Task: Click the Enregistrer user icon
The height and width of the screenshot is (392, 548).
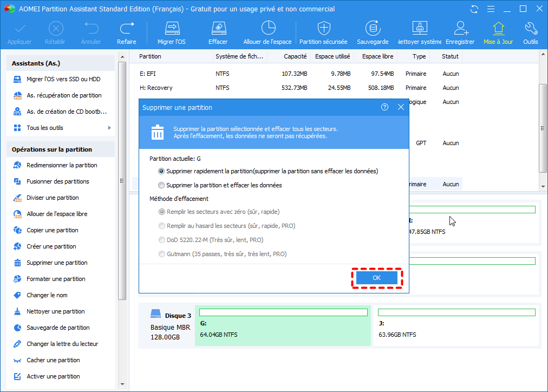Action: (461, 28)
